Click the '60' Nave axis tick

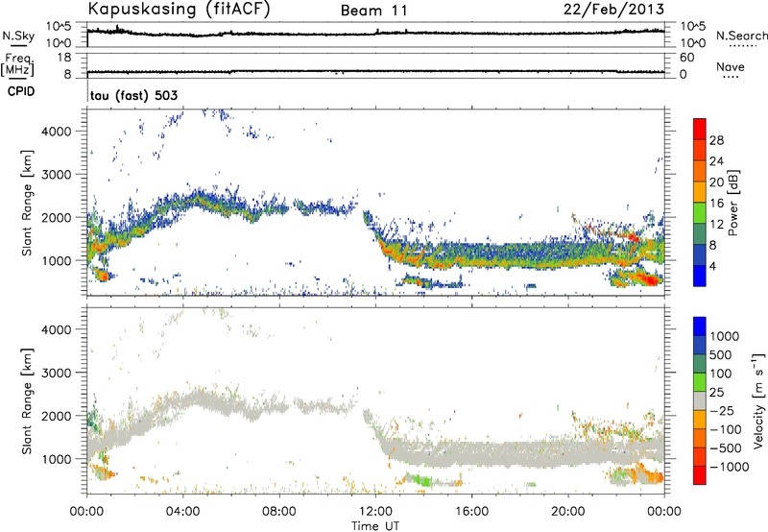pos(686,58)
